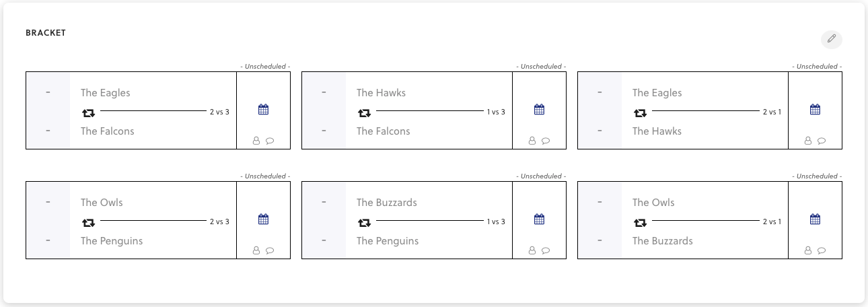
Task: Swap teams in Hawks vs Falcons match
Action: point(365,112)
